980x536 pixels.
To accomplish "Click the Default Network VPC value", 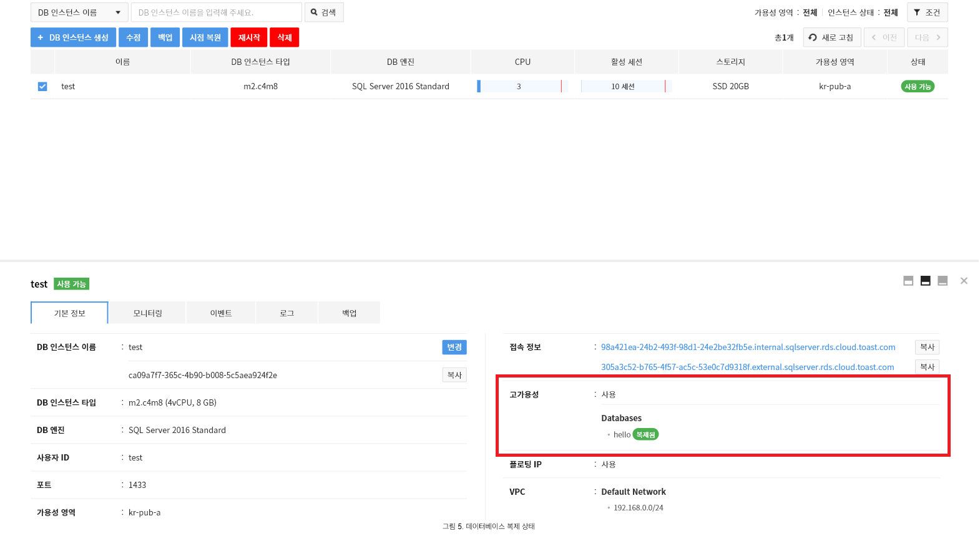I will [x=634, y=492].
